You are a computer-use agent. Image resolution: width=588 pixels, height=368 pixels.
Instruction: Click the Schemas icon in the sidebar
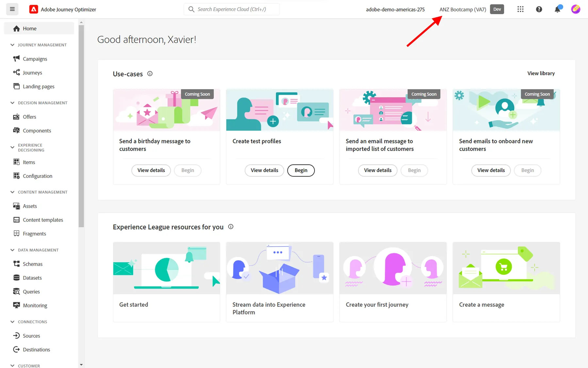coord(16,264)
